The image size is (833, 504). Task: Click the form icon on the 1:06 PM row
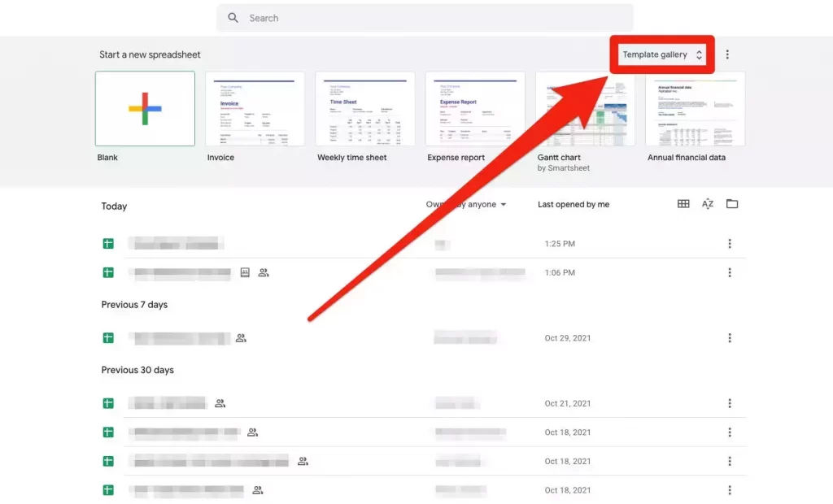coord(245,272)
